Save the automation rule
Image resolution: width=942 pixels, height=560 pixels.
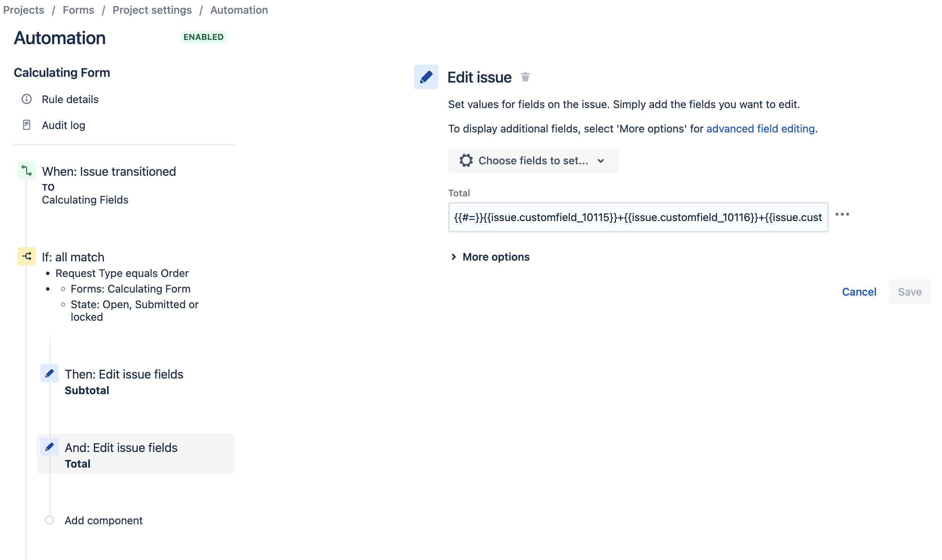[x=910, y=291]
